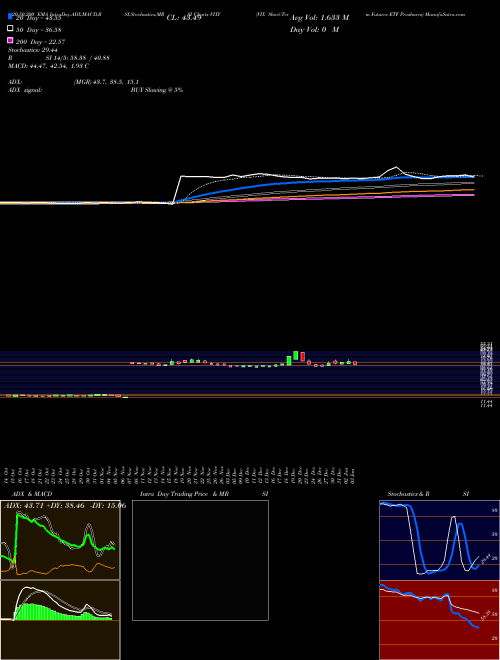The height and width of the screenshot is (660, 500).
Task: Click the ADX line chart panel
Action: click(60, 540)
